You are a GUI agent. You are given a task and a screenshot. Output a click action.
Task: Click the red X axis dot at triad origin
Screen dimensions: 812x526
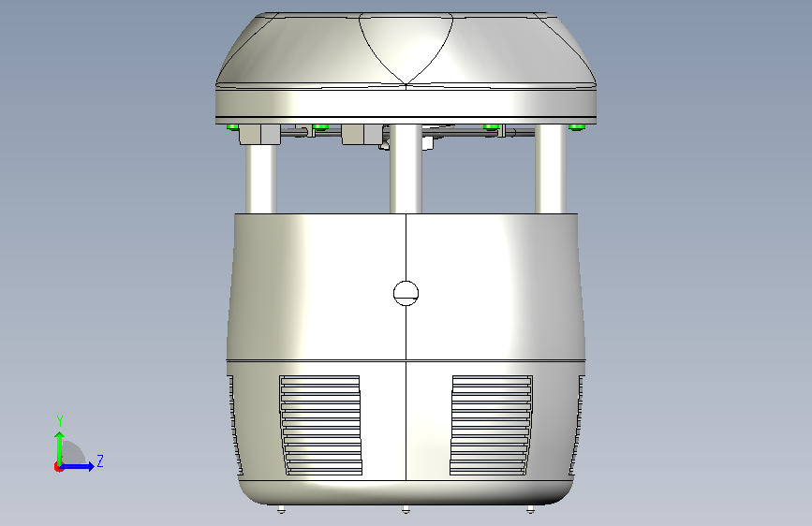[x=58, y=467]
